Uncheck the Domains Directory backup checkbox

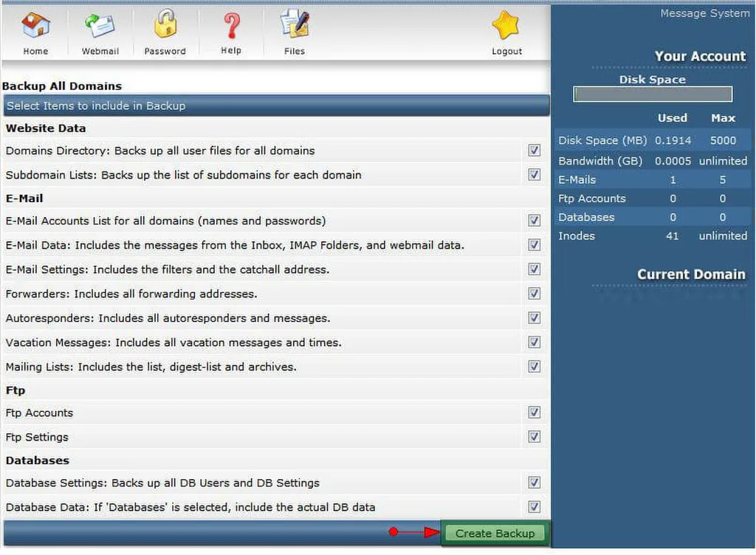[534, 151]
